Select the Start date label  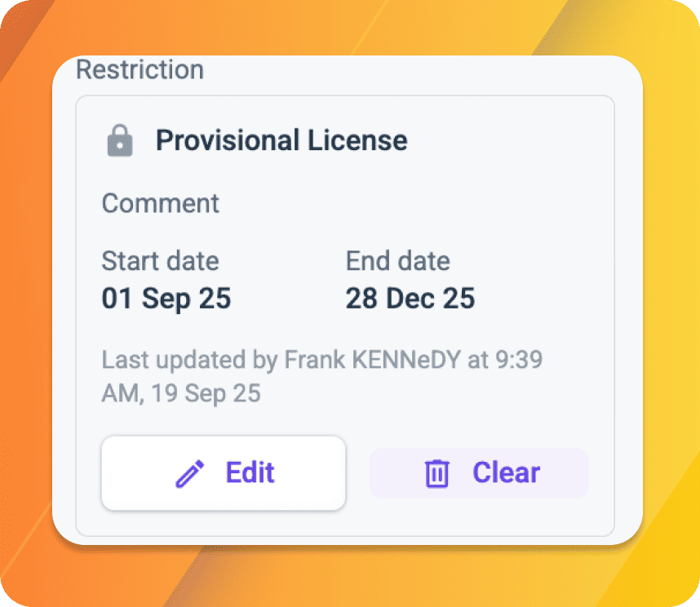160,260
